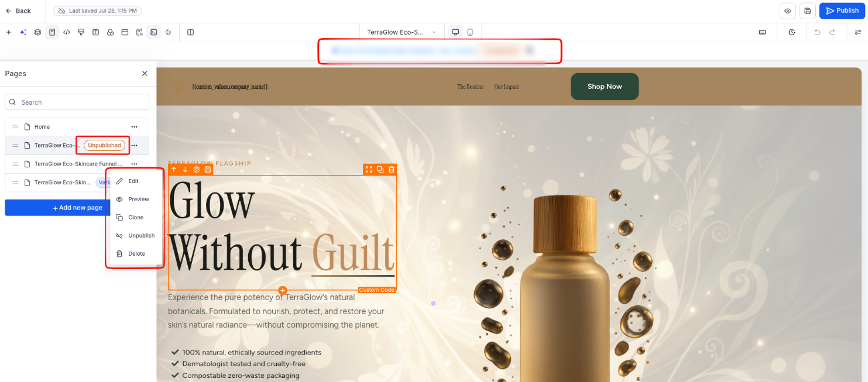Click the Unpublished badge
Screen dimensions: 868x382
point(104,146)
